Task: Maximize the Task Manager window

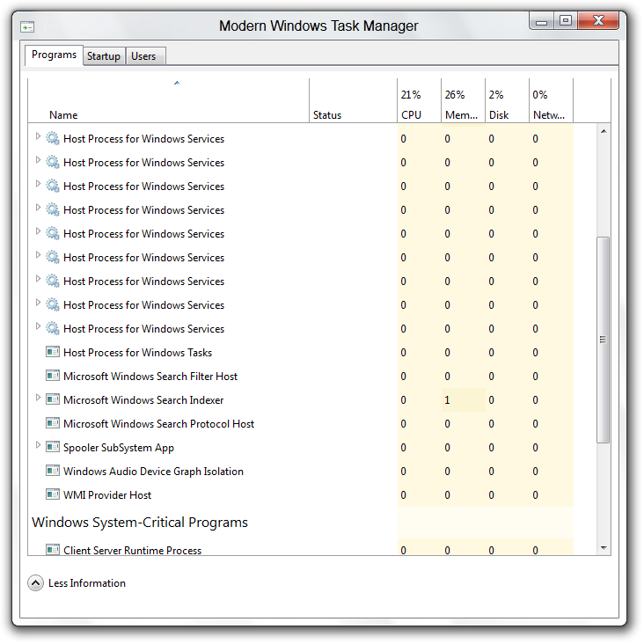Action: pyautogui.click(x=566, y=20)
